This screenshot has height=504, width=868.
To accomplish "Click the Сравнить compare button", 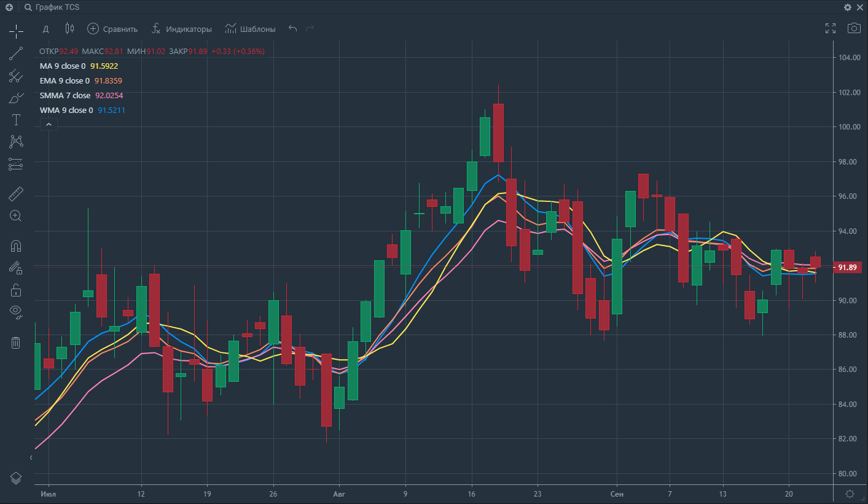I will (x=112, y=29).
